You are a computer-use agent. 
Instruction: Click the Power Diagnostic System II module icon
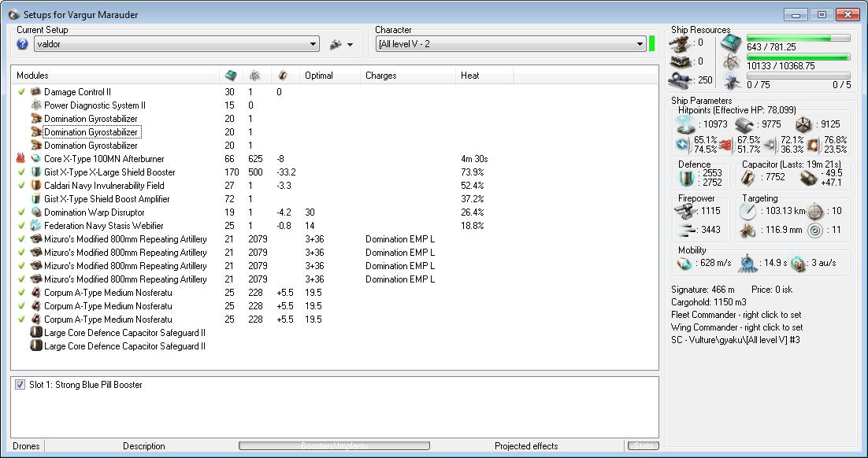pos(36,105)
